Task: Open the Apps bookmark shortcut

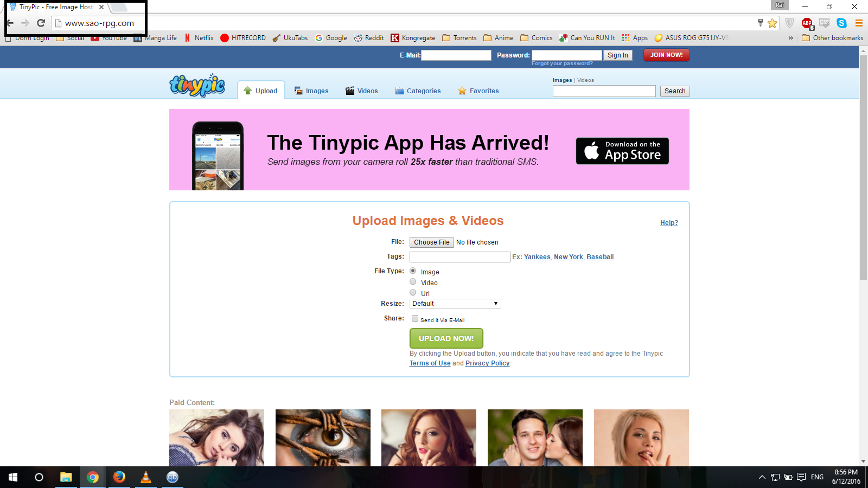Action: coord(635,38)
